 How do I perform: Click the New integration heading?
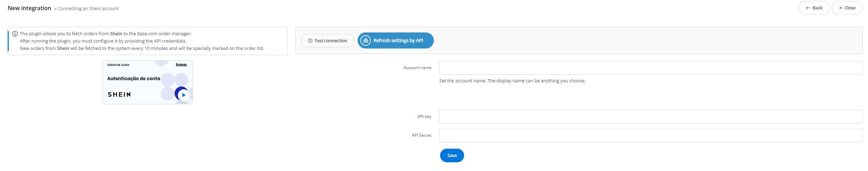pyautogui.click(x=29, y=8)
